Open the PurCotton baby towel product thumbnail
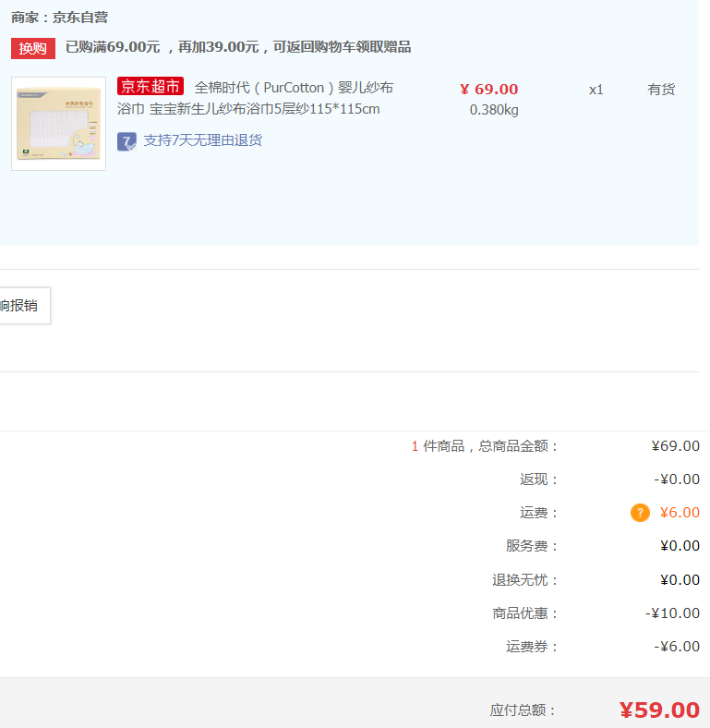 [x=58, y=124]
